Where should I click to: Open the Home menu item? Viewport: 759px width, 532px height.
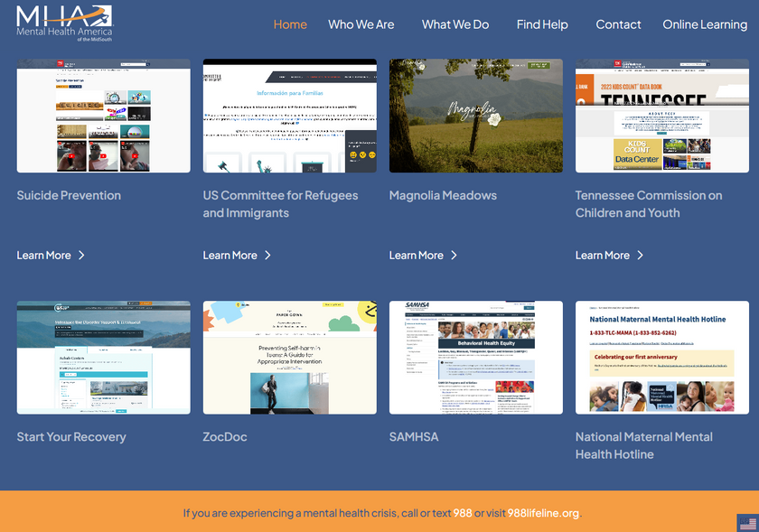290,24
